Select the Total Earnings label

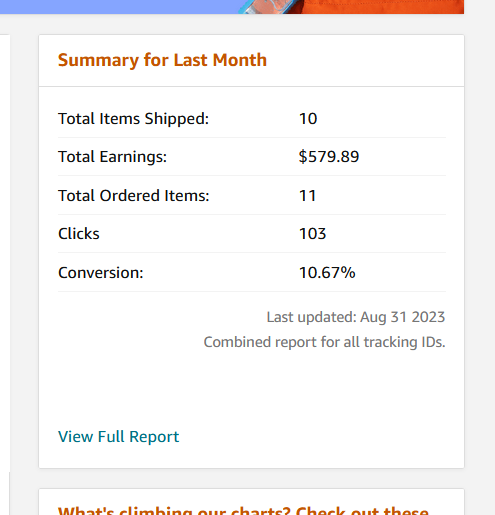click(112, 157)
